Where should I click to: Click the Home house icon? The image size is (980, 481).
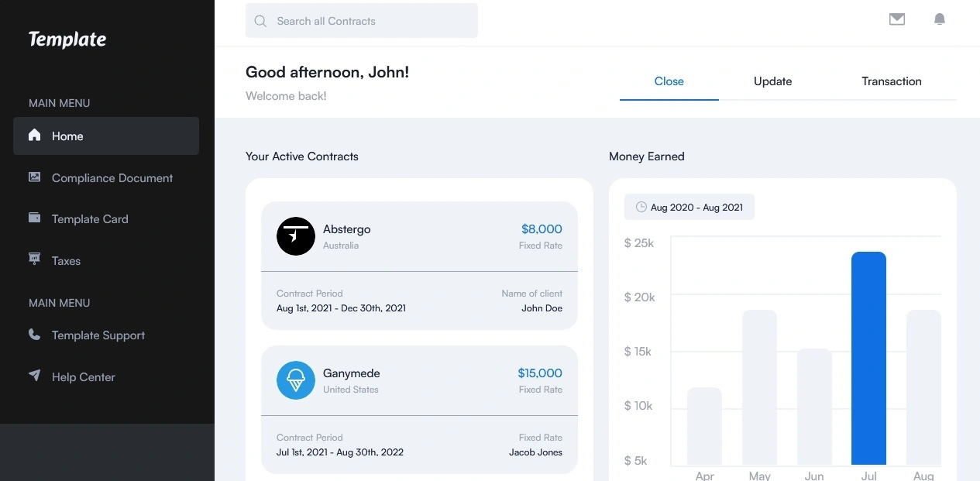tap(34, 136)
